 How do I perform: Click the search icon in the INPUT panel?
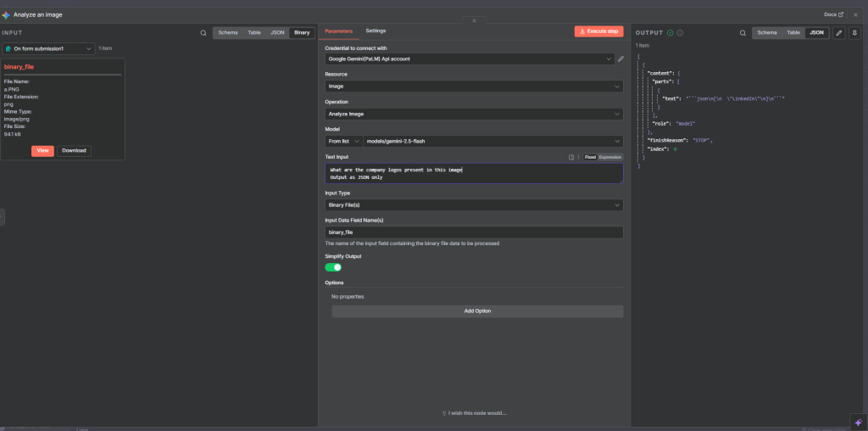pyautogui.click(x=203, y=33)
